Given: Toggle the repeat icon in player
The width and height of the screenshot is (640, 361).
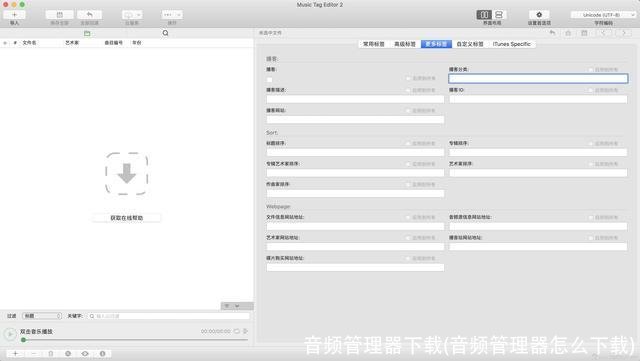Looking at the screenshot, I should (x=237, y=331).
